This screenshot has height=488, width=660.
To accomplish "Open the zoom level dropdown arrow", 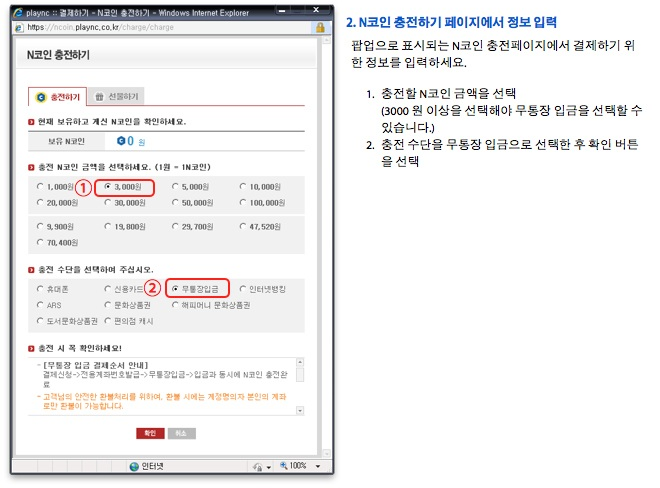I will [x=318, y=466].
